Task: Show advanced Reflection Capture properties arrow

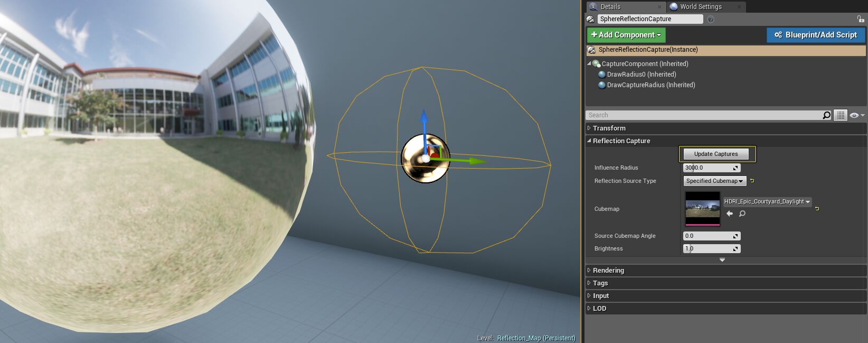Action: click(x=722, y=259)
